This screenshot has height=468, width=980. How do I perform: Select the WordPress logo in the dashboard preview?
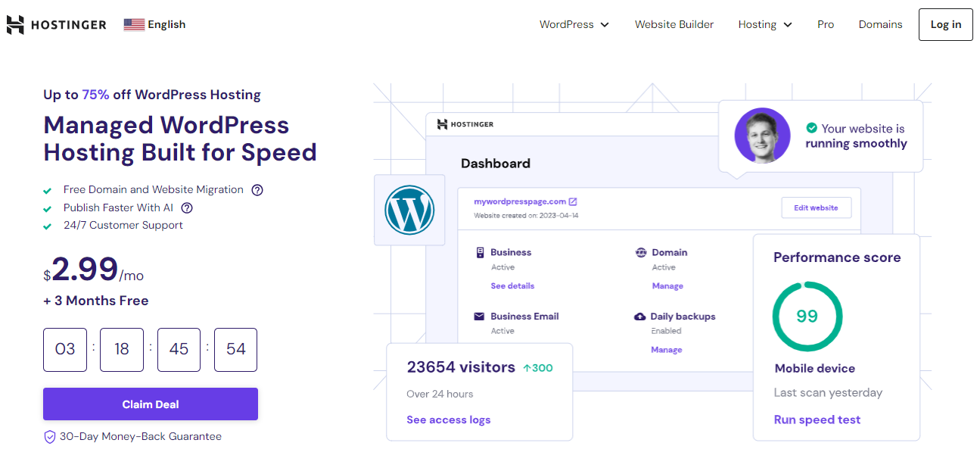(409, 210)
